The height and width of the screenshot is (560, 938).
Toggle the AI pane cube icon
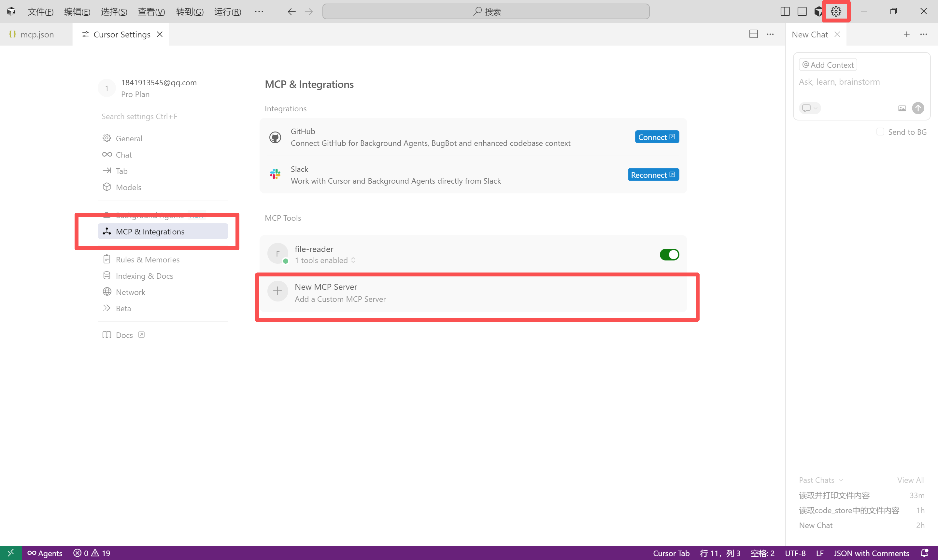(818, 11)
